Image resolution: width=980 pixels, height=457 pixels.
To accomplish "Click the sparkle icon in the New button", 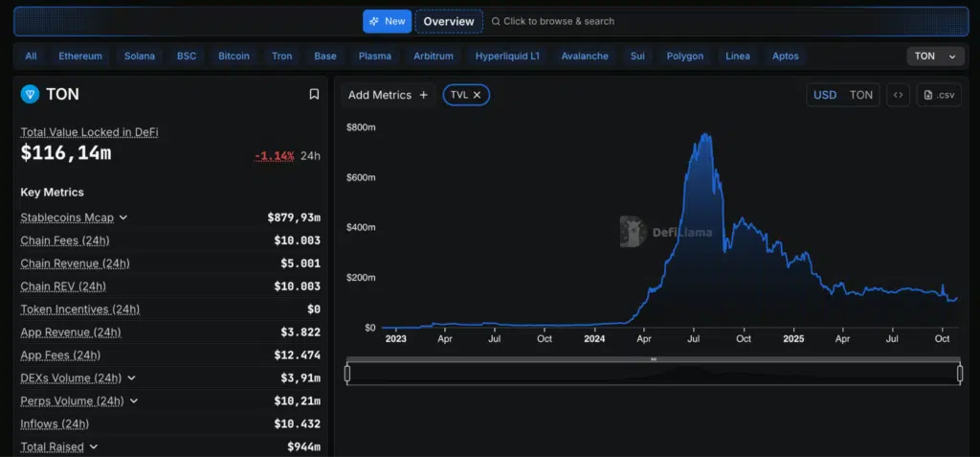I will pyautogui.click(x=374, y=21).
